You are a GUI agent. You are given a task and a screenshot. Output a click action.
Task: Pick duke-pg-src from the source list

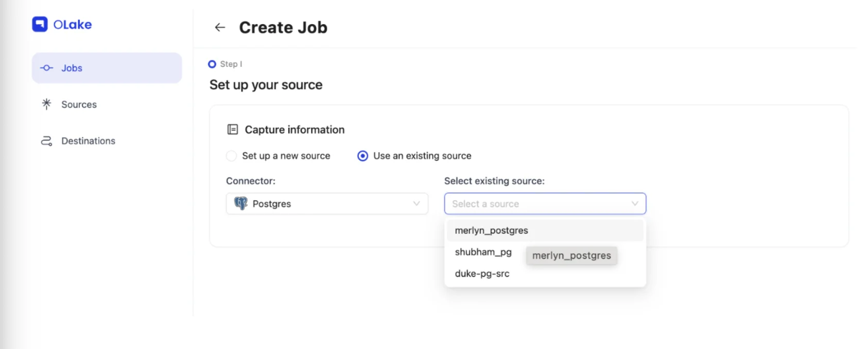pos(482,274)
